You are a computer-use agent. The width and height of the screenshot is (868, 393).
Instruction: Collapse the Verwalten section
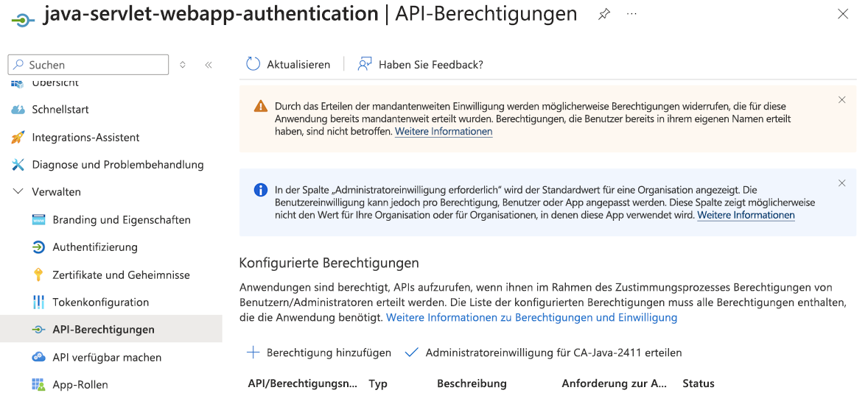(x=18, y=191)
